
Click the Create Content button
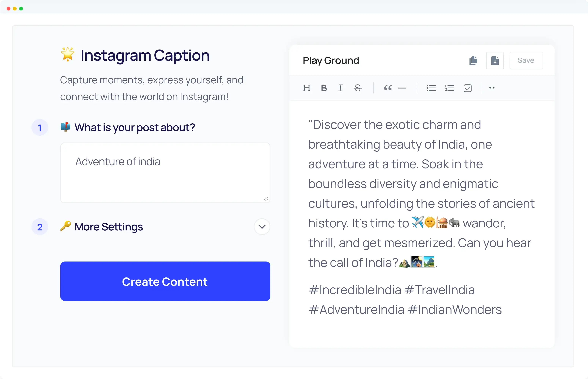(x=165, y=281)
